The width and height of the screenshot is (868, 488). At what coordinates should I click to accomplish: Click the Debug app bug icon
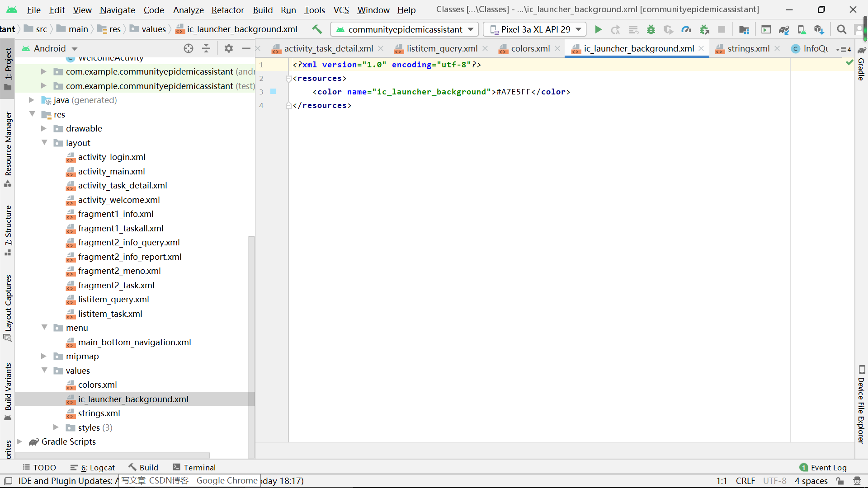(651, 30)
